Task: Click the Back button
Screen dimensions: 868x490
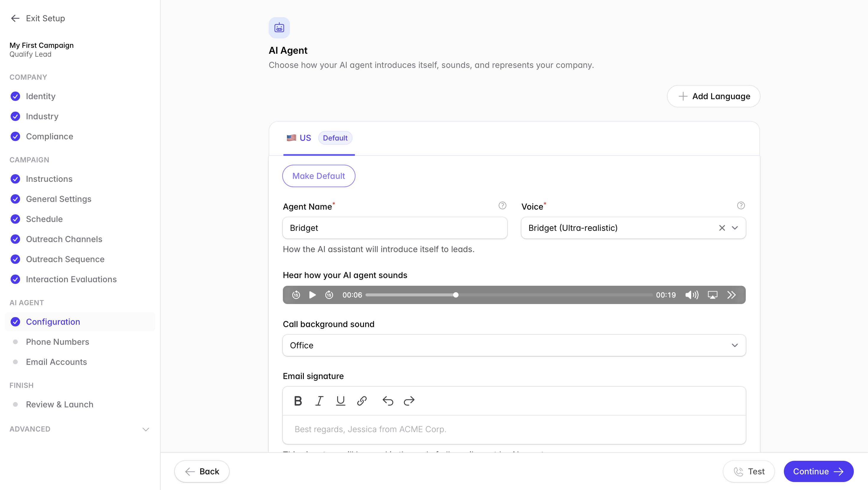Action: click(x=202, y=471)
